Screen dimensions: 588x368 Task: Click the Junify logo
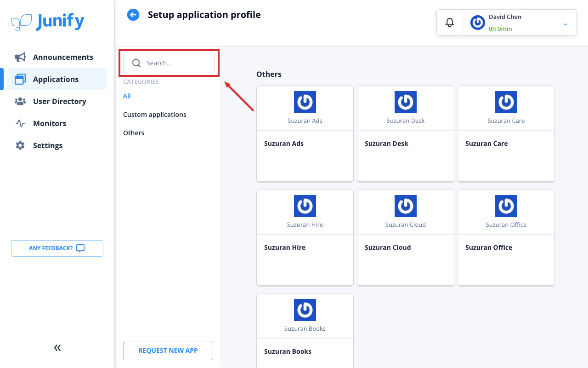click(48, 22)
